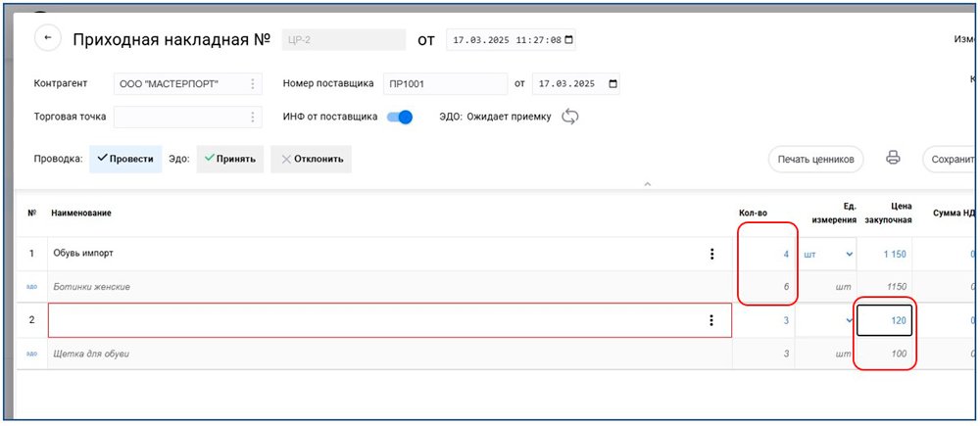The height and width of the screenshot is (426, 980).
Task: Click Провести button
Action: pyautogui.click(x=125, y=159)
